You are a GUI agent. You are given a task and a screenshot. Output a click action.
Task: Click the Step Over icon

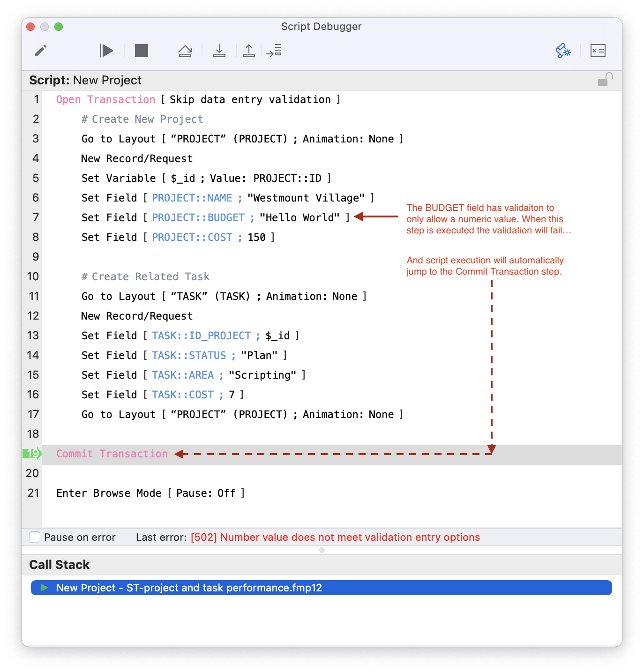(185, 51)
